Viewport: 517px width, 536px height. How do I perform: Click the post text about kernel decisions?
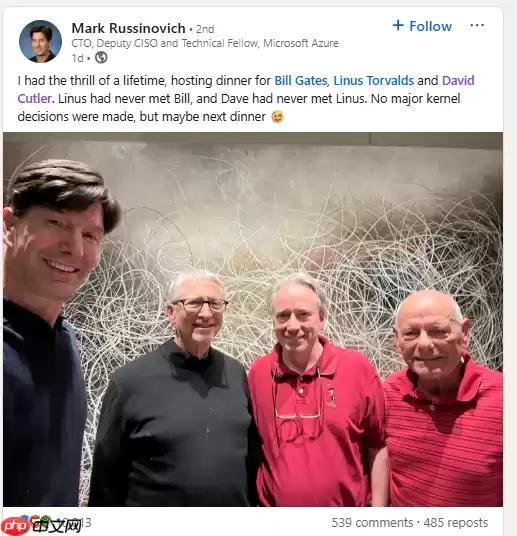[x=246, y=98]
